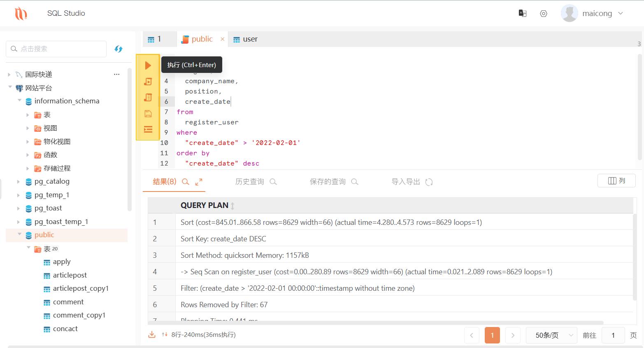Click the format SQL icon at toolbar bottom
644x348 pixels.
pyautogui.click(x=148, y=129)
